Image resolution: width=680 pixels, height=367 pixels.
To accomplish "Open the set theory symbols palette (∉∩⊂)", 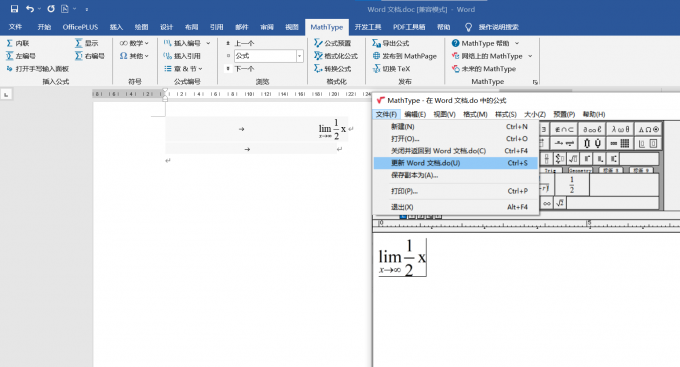I will [x=564, y=129].
